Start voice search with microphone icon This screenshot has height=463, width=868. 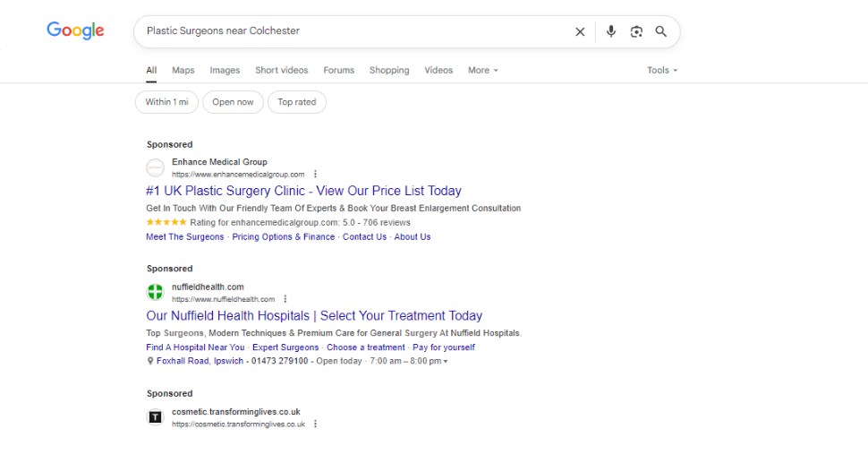(x=610, y=31)
